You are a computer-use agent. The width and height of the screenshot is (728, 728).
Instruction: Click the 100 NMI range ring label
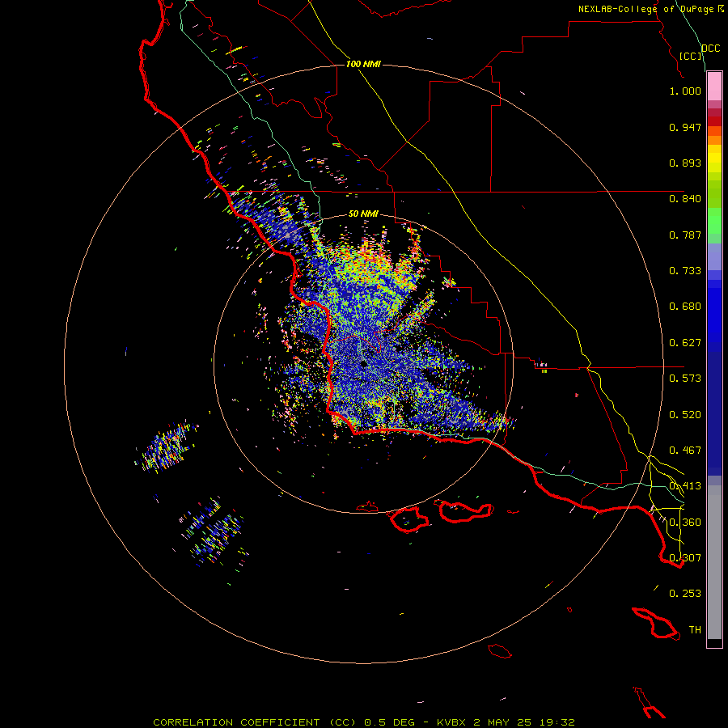point(363,64)
